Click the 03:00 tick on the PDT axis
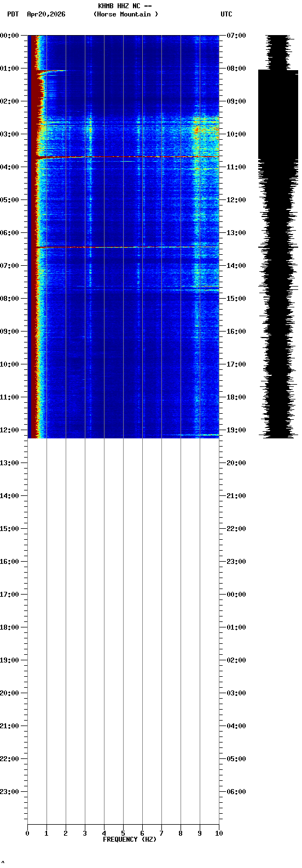Screen dimensions: 302x868 click(10, 134)
